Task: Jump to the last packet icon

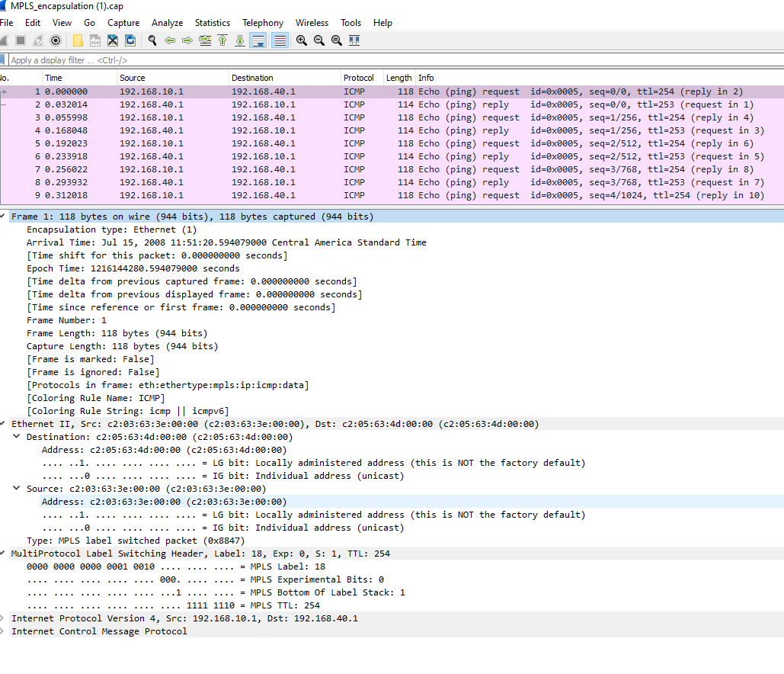Action: (240, 40)
